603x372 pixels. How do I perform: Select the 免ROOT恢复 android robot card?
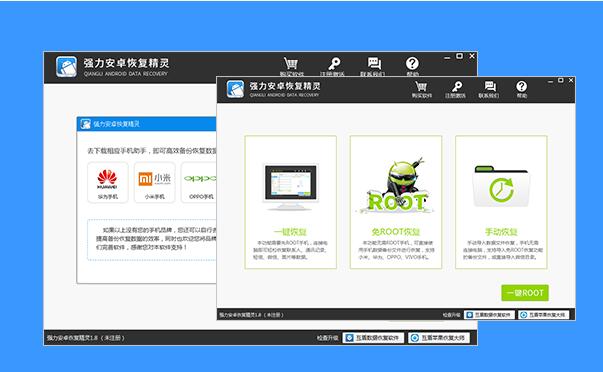pyautogui.click(x=396, y=202)
